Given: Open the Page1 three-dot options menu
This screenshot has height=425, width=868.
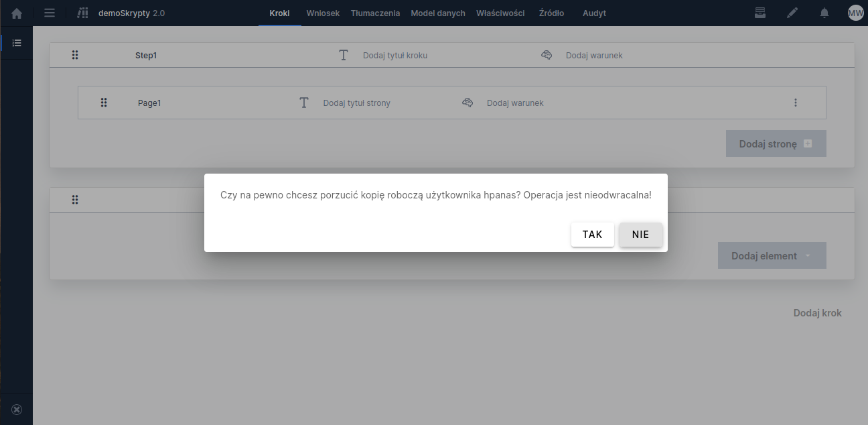Looking at the screenshot, I should pyautogui.click(x=796, y=103).
